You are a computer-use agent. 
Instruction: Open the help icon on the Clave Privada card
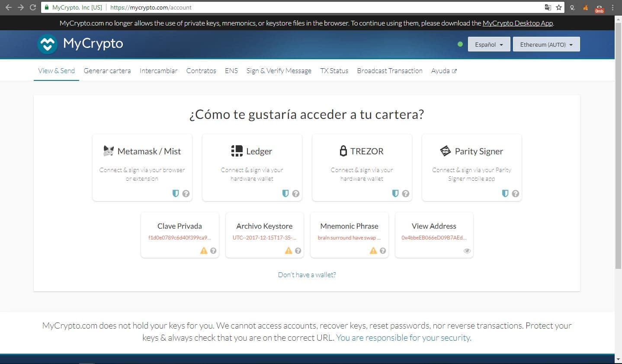point(214,250)
